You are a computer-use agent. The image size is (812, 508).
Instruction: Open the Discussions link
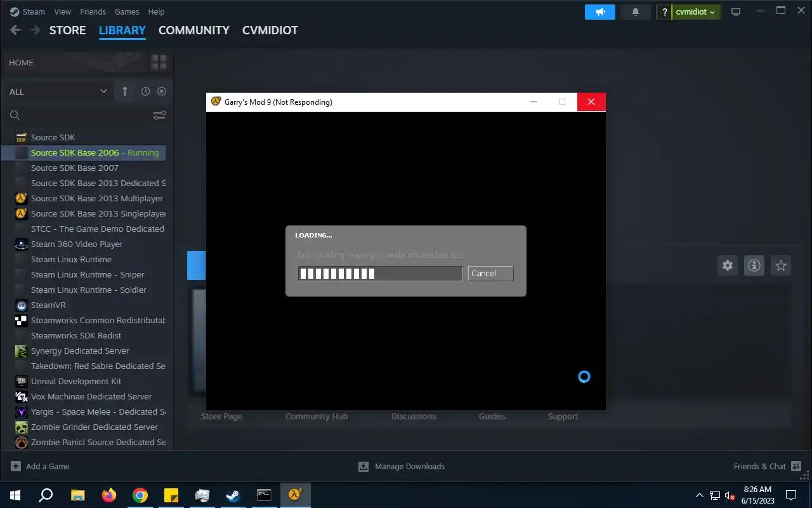pyautogui.click(x=414, y=417)
